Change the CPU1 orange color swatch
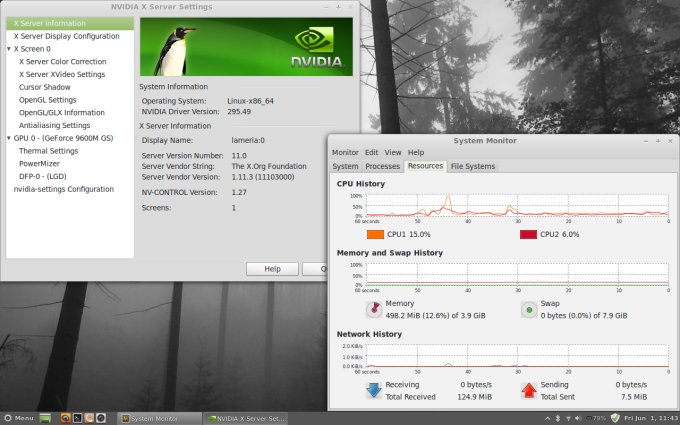The image size is (680, 425). [x=376, y=235]
